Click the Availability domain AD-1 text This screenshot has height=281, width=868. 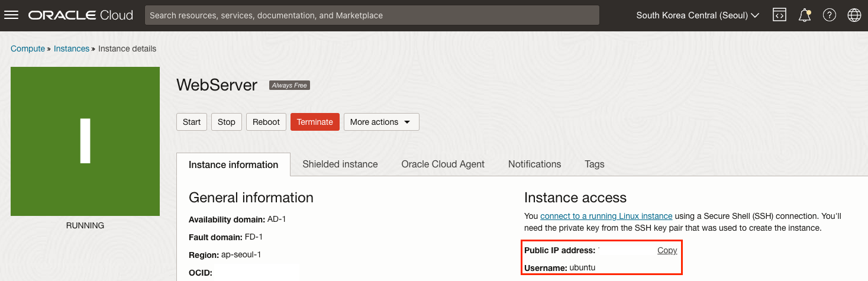(237, 219)
